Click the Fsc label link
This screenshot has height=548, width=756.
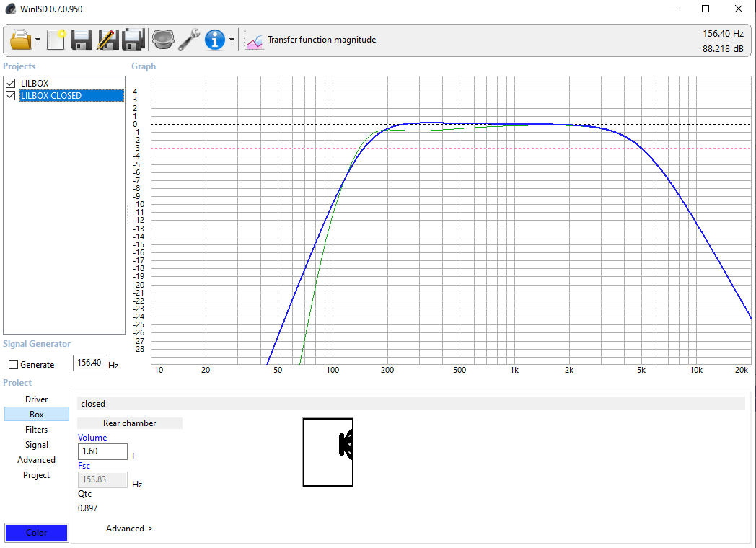[x=84, y=466]
